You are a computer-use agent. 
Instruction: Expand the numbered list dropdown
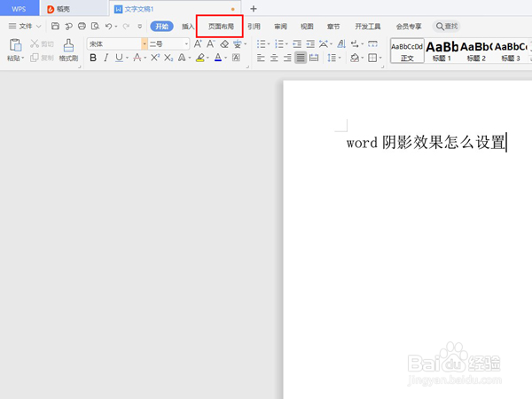tap(286, 44)
